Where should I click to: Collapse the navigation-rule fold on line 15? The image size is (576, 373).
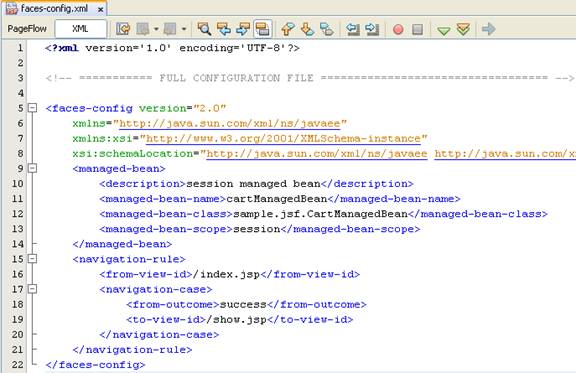pos(33,259)
